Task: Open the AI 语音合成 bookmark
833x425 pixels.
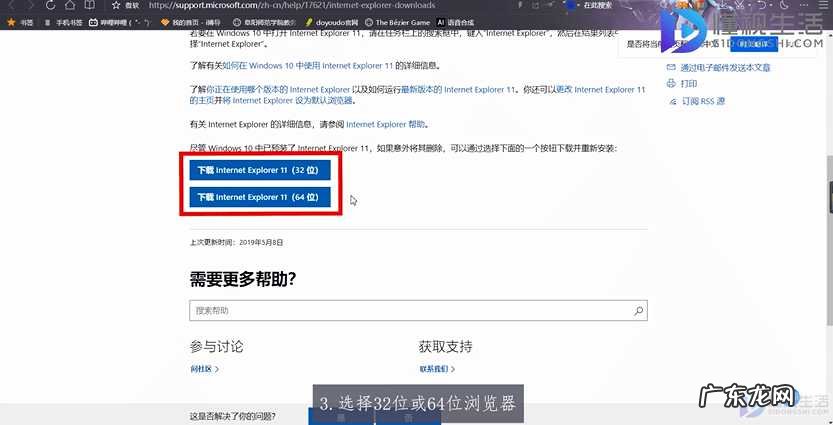Action: point(455,22)
